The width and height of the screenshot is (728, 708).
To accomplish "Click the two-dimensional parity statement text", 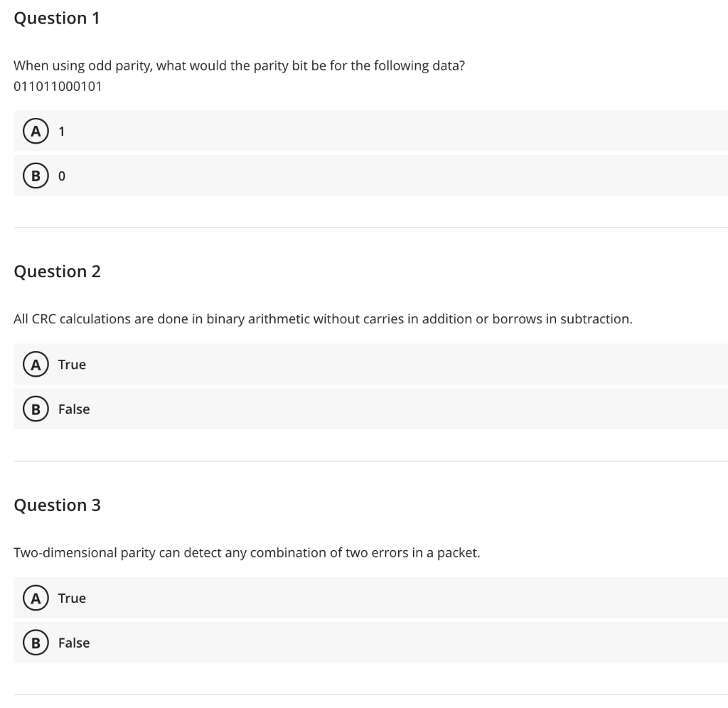I will [247, 552].
